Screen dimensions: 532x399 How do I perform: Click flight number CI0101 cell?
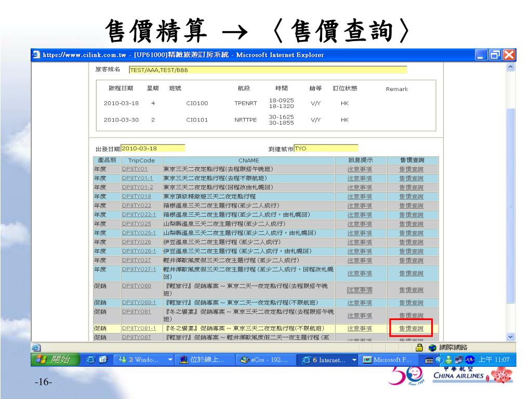coord(197,120)
